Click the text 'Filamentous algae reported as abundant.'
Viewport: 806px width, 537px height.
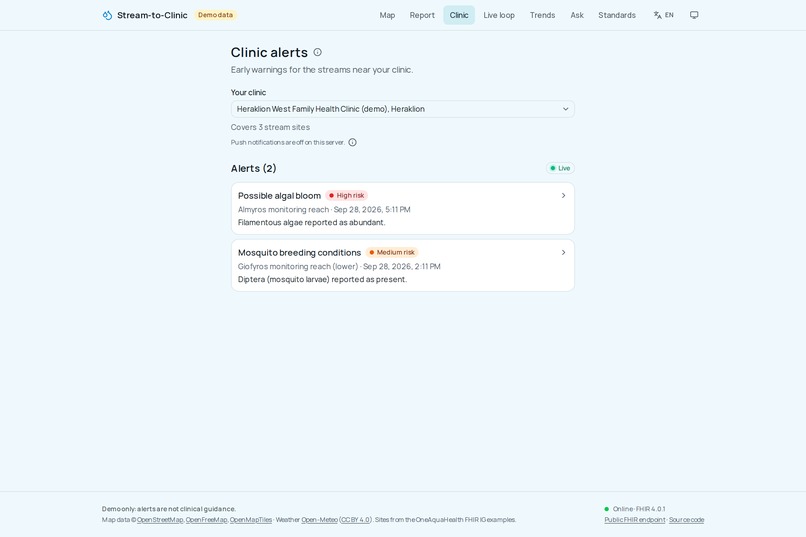312,223
